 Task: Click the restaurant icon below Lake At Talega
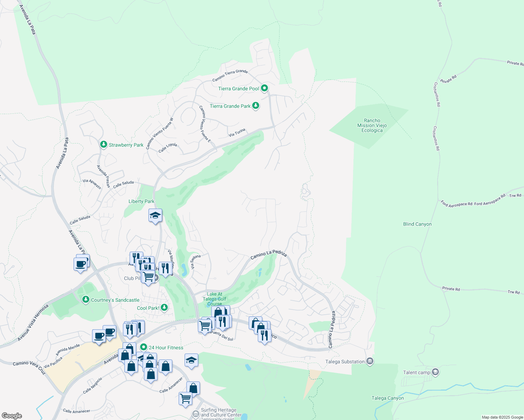pyautogui.click(x=222, y=322)
